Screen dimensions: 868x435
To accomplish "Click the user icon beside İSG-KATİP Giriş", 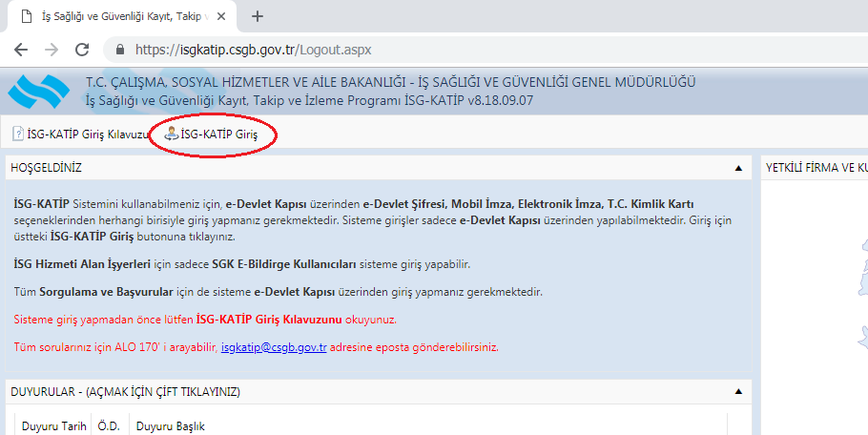I will pos(172,134).
